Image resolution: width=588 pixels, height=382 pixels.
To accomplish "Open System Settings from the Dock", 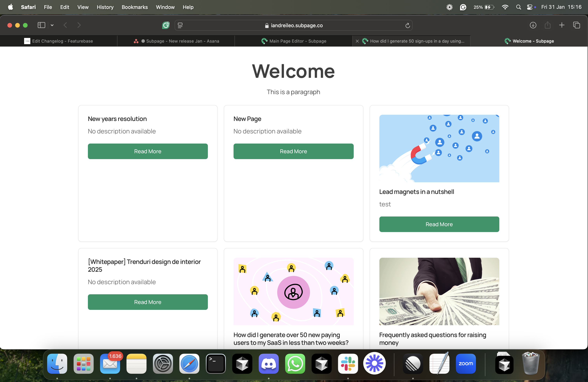I will click(x=163, y=364).
